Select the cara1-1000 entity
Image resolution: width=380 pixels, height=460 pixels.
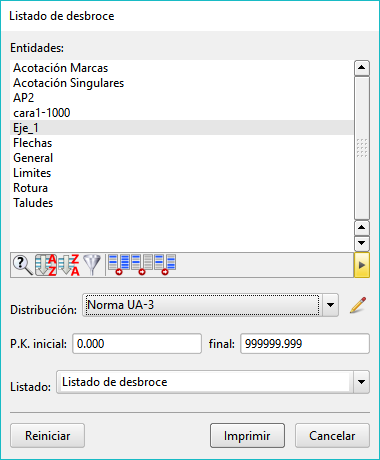click(x=182, y=113)
